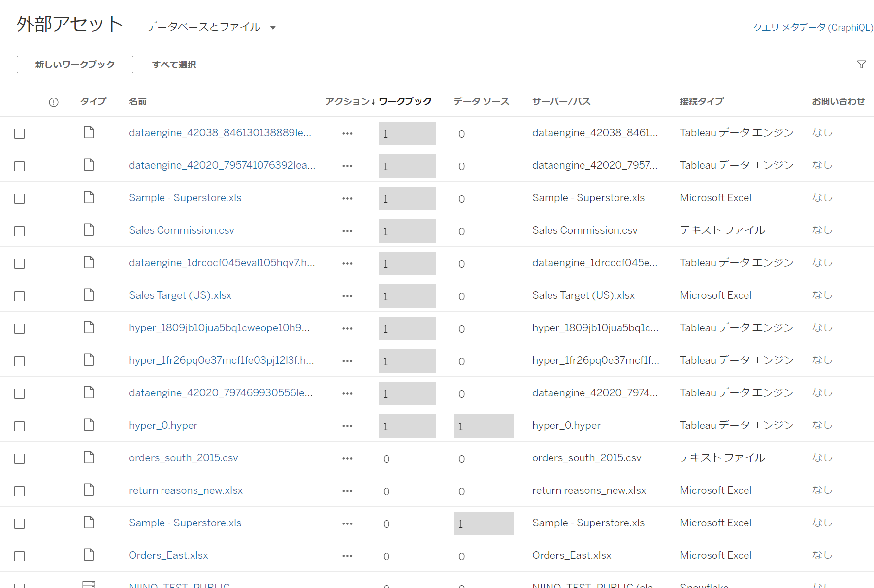This screenshot has height=588, width=874.
Task: Open the actions menu for Sales Commission.csv
Action: [347, 230]
